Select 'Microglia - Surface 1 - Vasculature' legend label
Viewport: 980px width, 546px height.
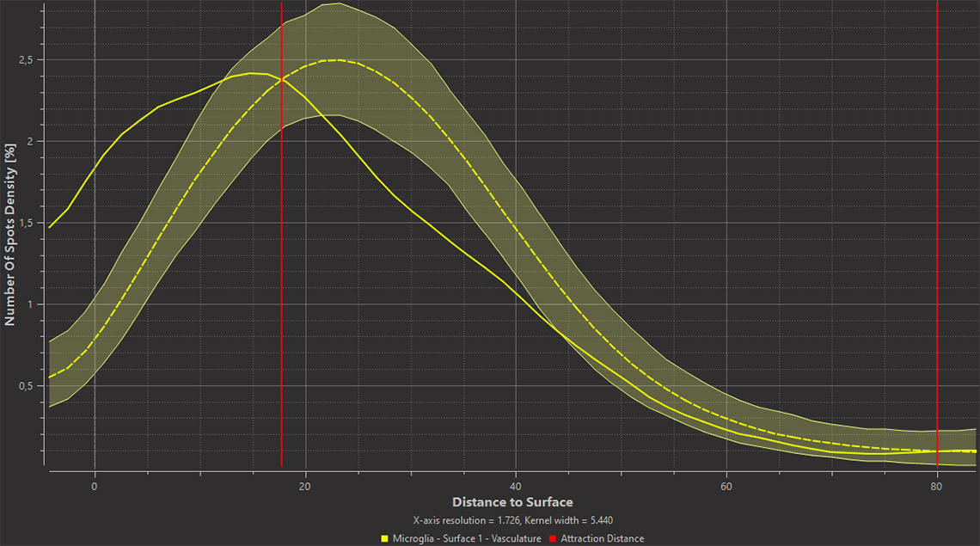click(x=467, y=538)
